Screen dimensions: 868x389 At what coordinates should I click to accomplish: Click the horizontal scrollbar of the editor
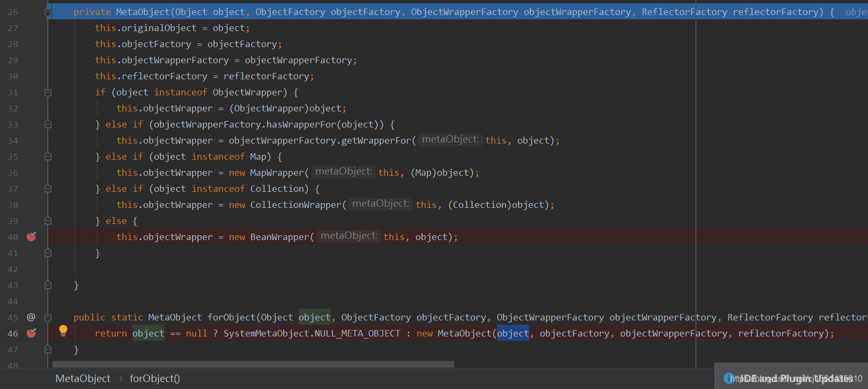(x=253, y=364)
